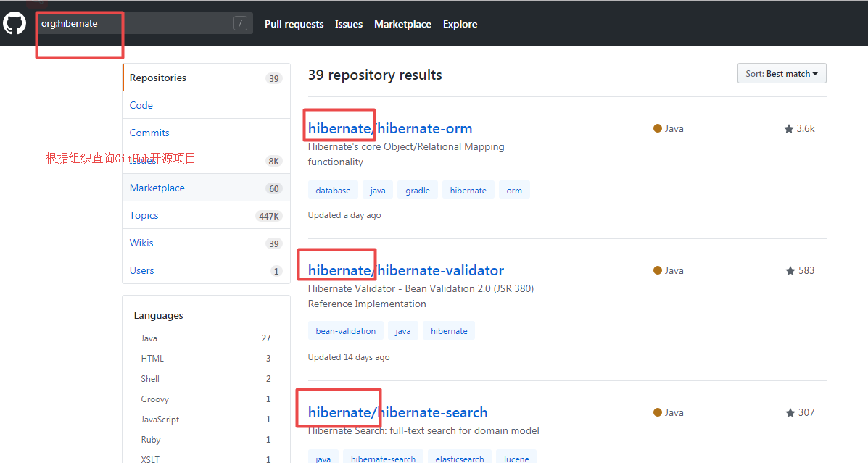
Task: Click star icon for hibernate-search
Action: click(790, 413)
